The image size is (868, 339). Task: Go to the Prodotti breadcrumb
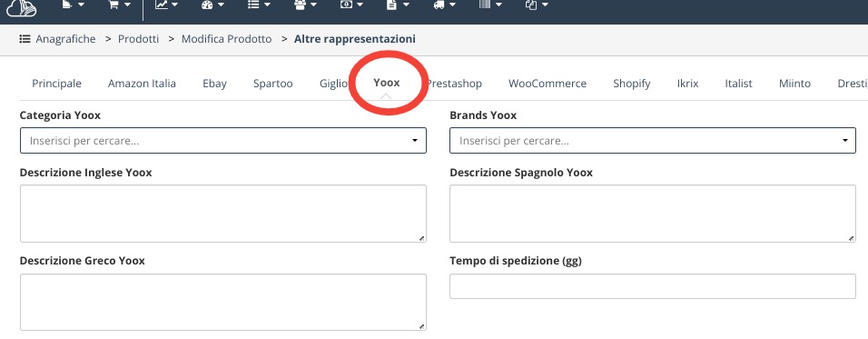pyautogui.click(x=138, y=39)
